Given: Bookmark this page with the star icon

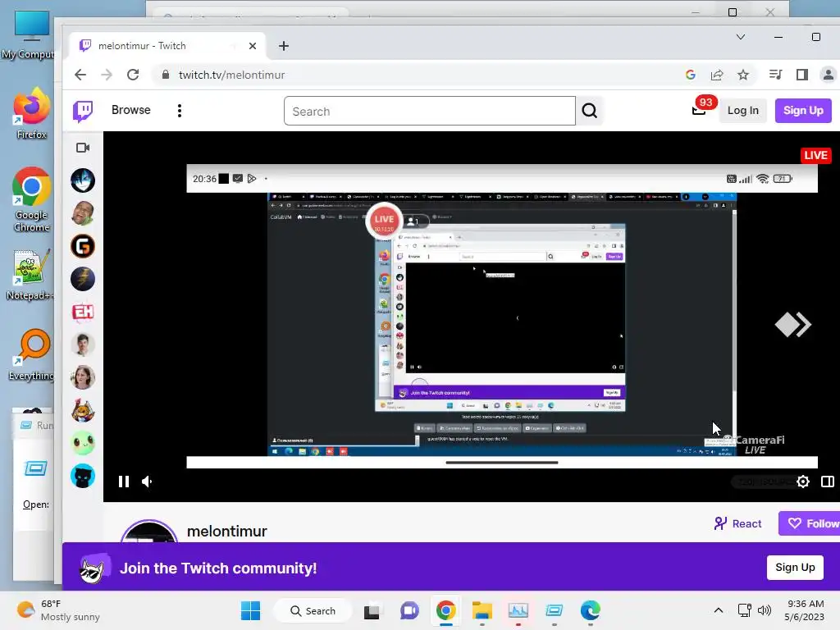Looking at the screenshot, I should (x=743, y=75).
